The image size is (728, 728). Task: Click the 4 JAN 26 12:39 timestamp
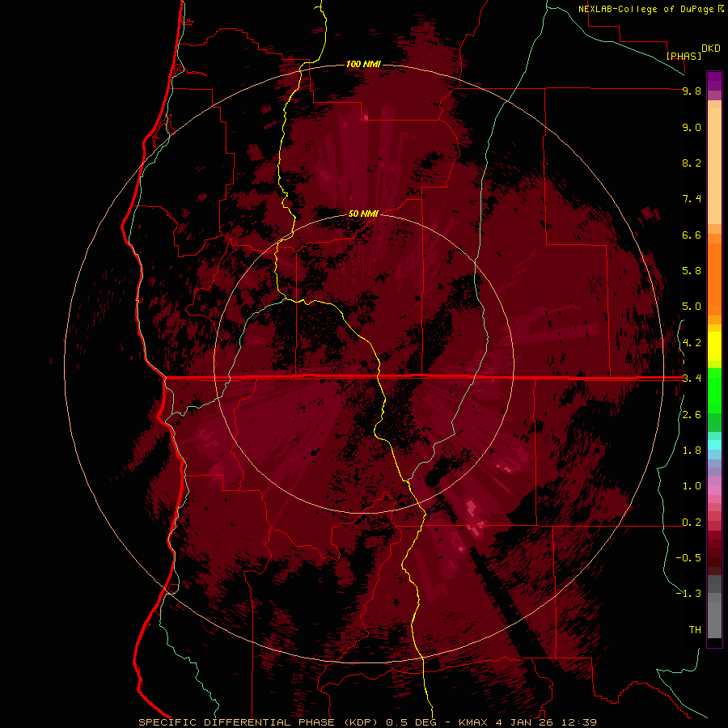tap(546, 722)
